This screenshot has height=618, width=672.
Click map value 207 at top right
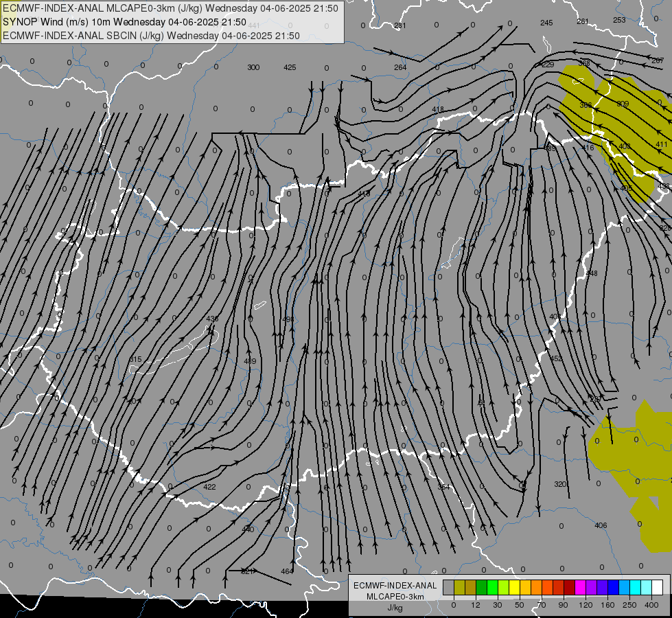(x=658, y=61)
